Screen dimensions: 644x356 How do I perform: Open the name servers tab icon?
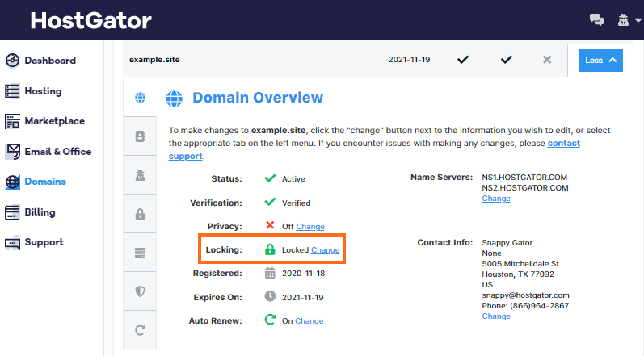[140, 252]
